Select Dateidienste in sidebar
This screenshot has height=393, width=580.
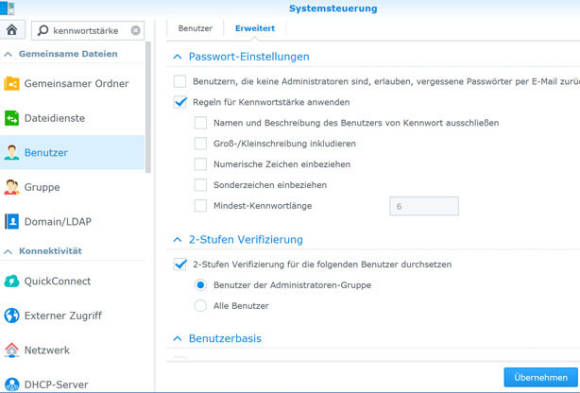click(72, 118)
